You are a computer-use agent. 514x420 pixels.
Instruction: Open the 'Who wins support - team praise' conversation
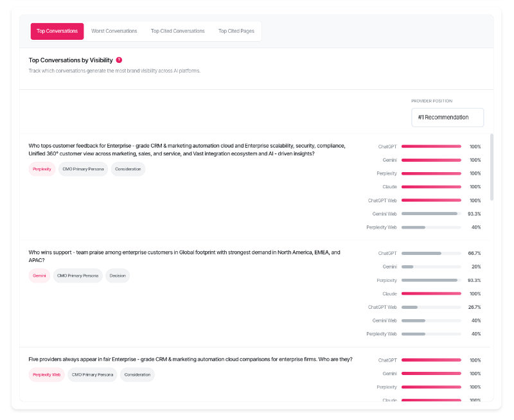[x=184, y=256]
